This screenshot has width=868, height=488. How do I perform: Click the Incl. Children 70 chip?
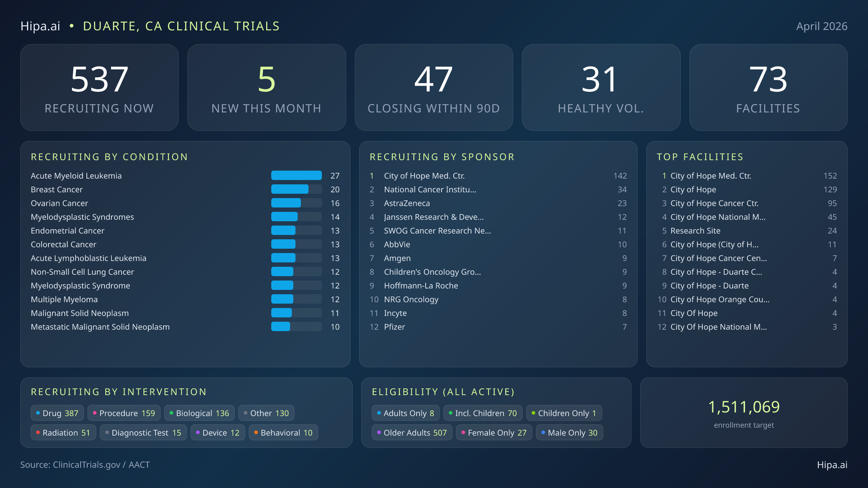pyautogui.click(x=483, y=413)
